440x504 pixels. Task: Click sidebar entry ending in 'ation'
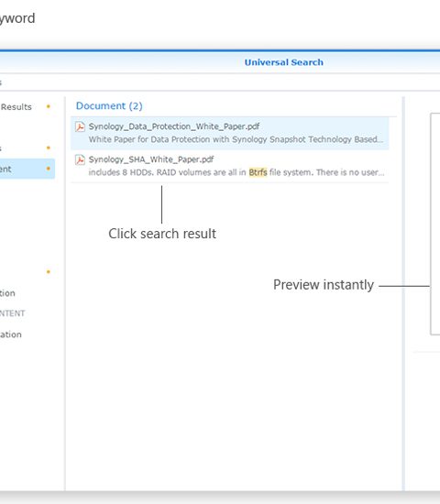(x=11, y=334)
